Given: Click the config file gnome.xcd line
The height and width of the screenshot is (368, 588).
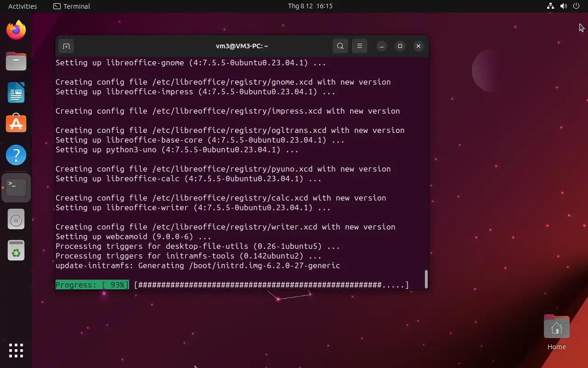Looking at the screenshot, I should tap(223, 82).
